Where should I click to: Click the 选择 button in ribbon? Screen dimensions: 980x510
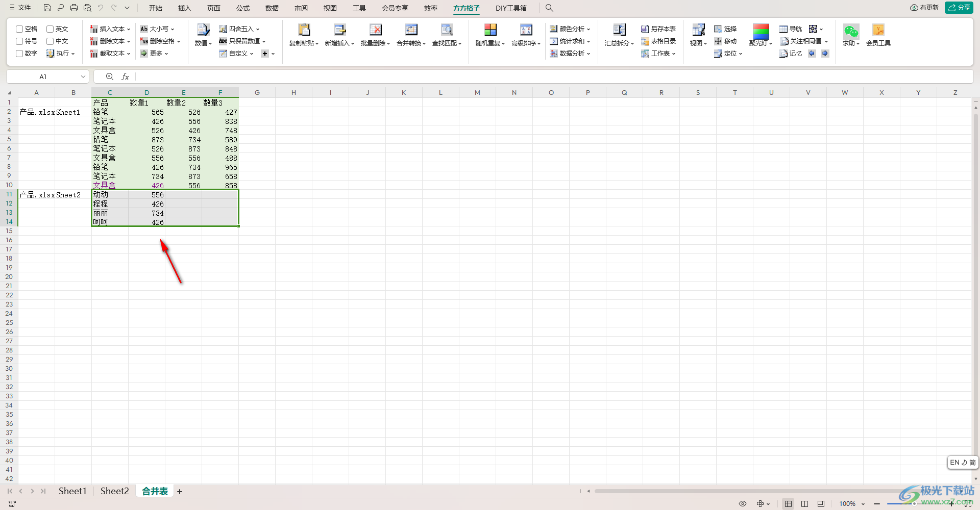[x=725, y=29]
